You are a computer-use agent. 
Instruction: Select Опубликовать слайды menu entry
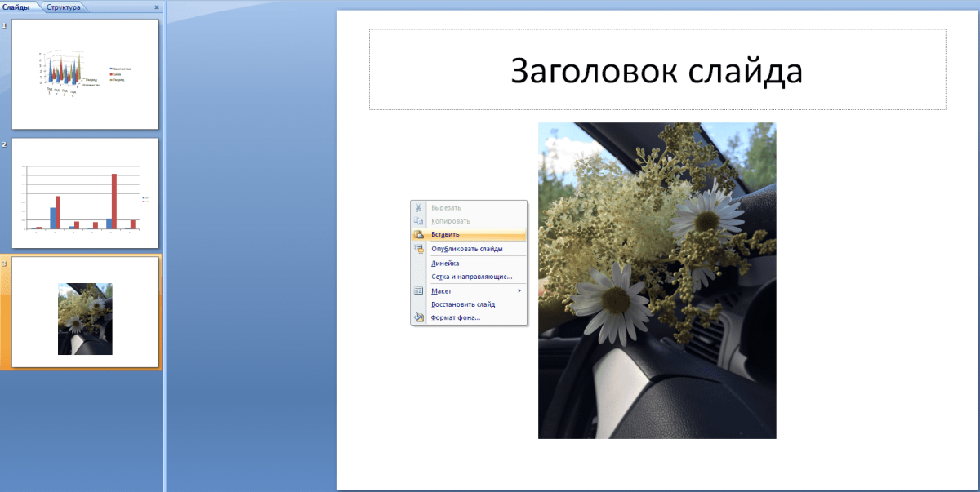(466, 249)
